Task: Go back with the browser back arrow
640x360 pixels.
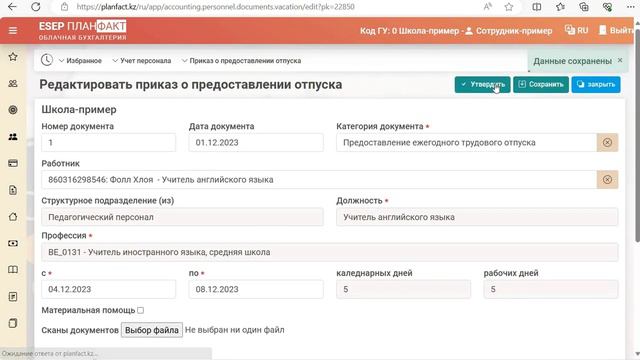Action: [x=12, y=7]
